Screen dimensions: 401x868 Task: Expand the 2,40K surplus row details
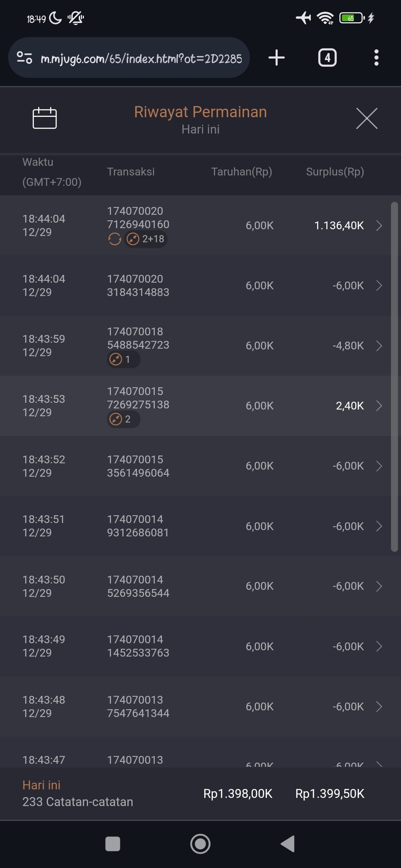(379, 406)
